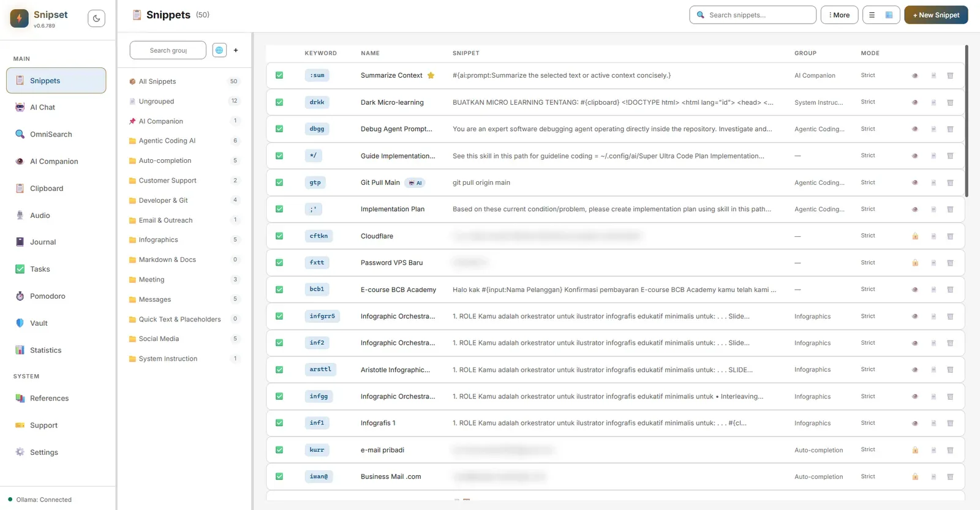The height and width of the screenshot is (510, 980).
Task: Open the Social Media group folder
Action: coord(184,339)
